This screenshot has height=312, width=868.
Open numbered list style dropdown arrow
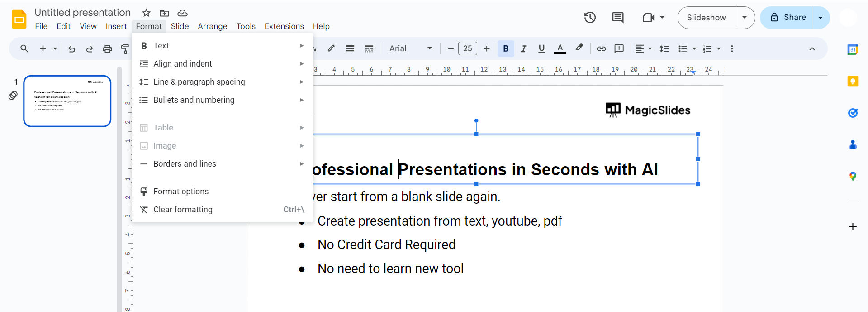pos(719,48)
